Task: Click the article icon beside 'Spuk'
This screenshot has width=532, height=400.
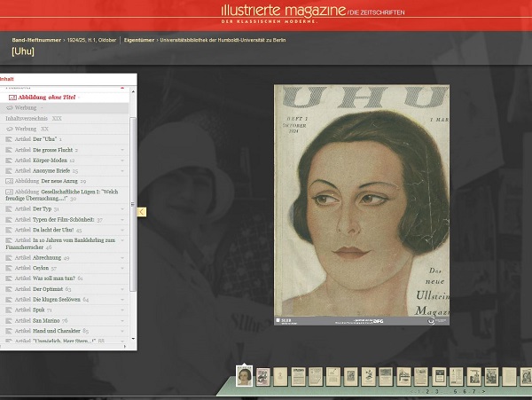Action: [x=9, y=310]
